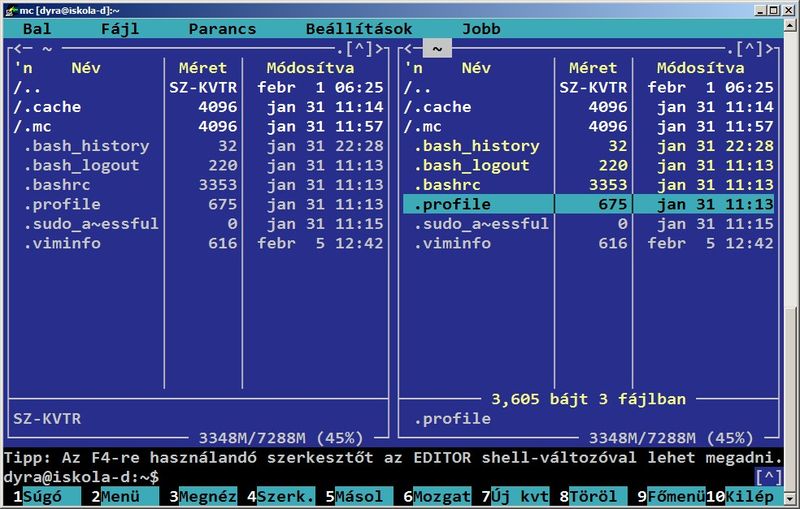This screenshot has height=509, width=800.
Task: Click the PuTTY icon in title bar
Action: coord(11,10)
